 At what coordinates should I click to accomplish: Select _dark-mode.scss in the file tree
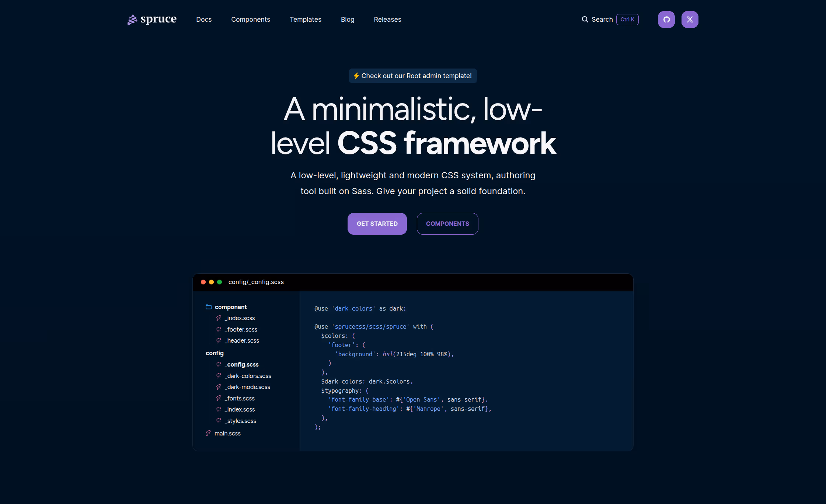pyautogui.click(x=247, y=387)
